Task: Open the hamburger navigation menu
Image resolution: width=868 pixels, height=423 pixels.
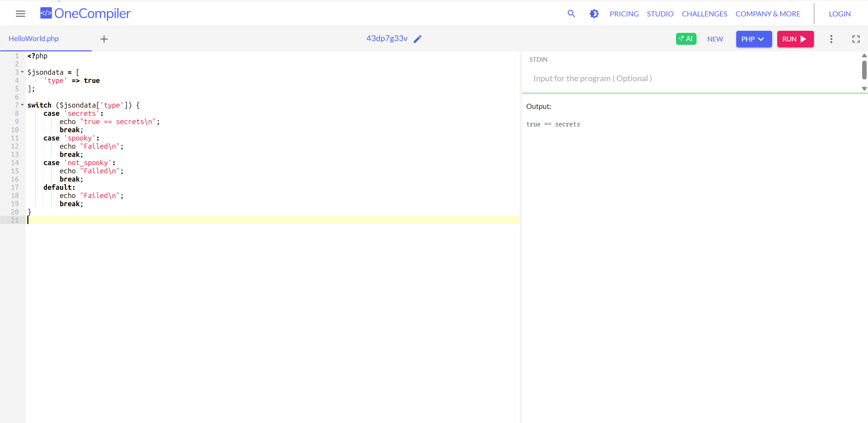Action: pos(21,14)
